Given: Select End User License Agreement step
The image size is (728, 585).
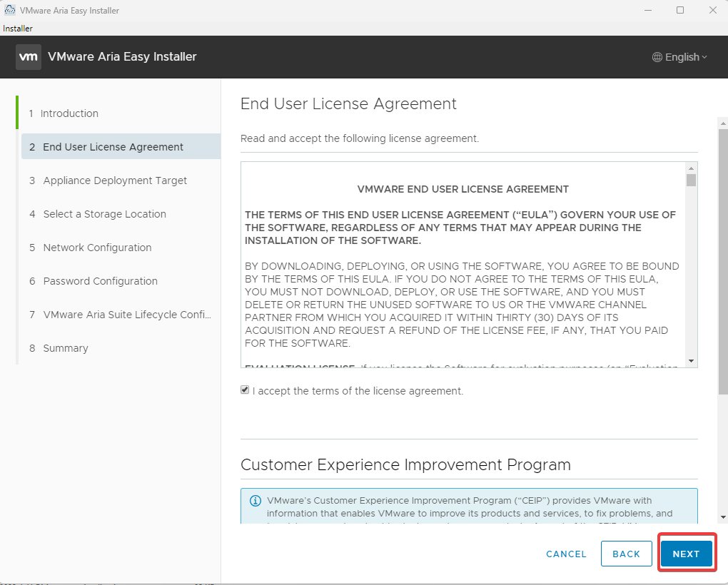Looking at the screenshot, I should point(121,146).
